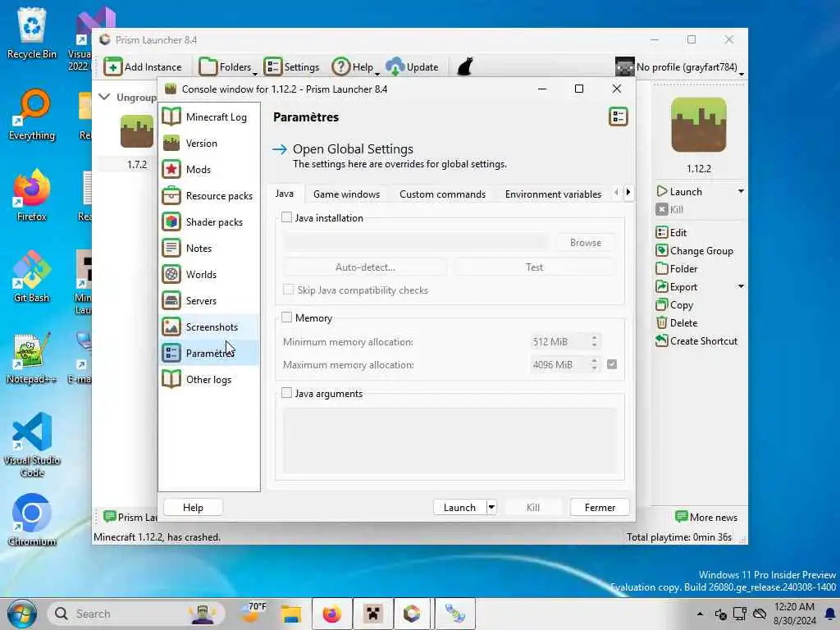Click the settings icon beside Paramètres heading
Image resolution: width=840 pixels, height=630 pixels.
point(619,116)
